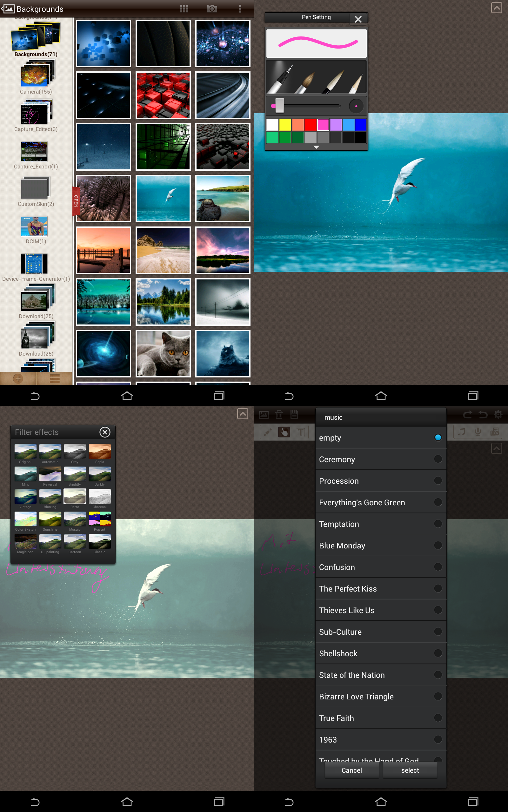Viewport: 508px width, 812px height.
Task: Tap the red OPEN tab handle
Action: pos(76,201)
